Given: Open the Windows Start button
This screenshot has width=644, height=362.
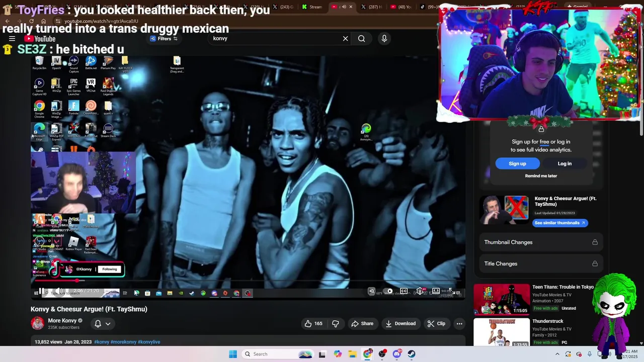Looking at the screenshot, I should (x=233, y=354).
